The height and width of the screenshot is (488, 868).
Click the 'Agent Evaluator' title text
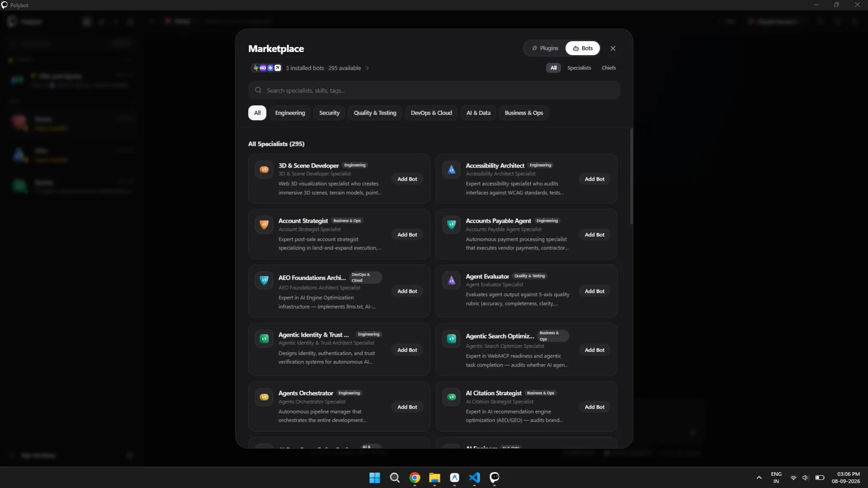click(487, 277)
